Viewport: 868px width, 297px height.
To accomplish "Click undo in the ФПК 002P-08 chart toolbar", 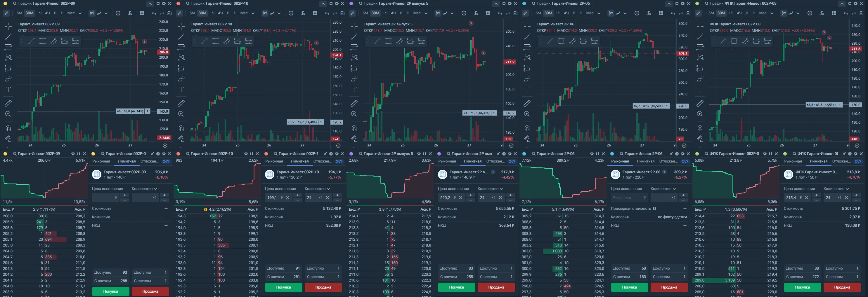I will [x=846, y=13].
